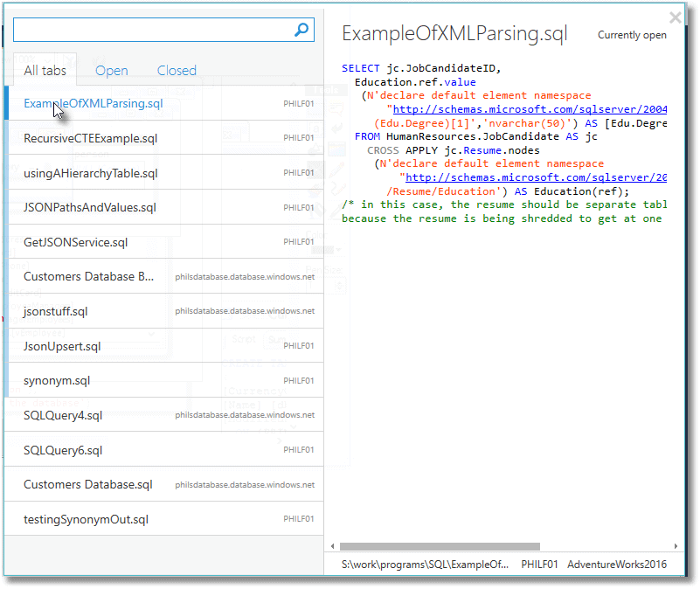Switch to the All tabs filter
The image size is (700, 589).
[x=45, y=71]
